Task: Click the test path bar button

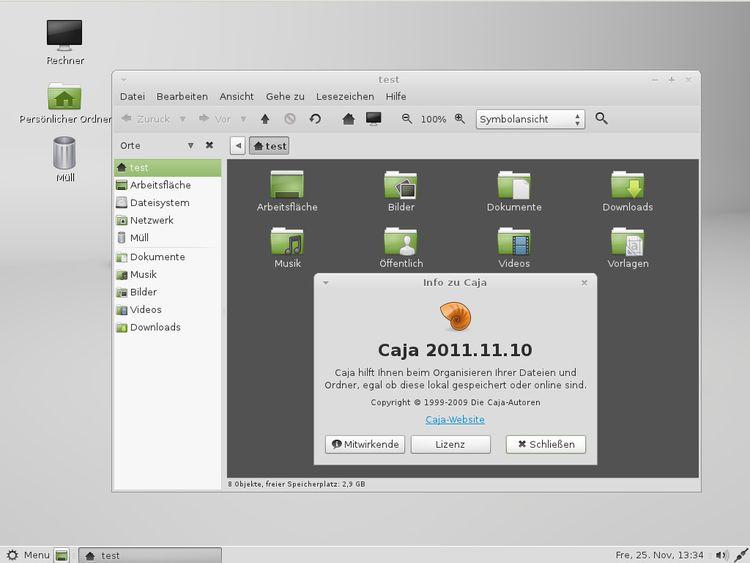Action: coord(269,146)
